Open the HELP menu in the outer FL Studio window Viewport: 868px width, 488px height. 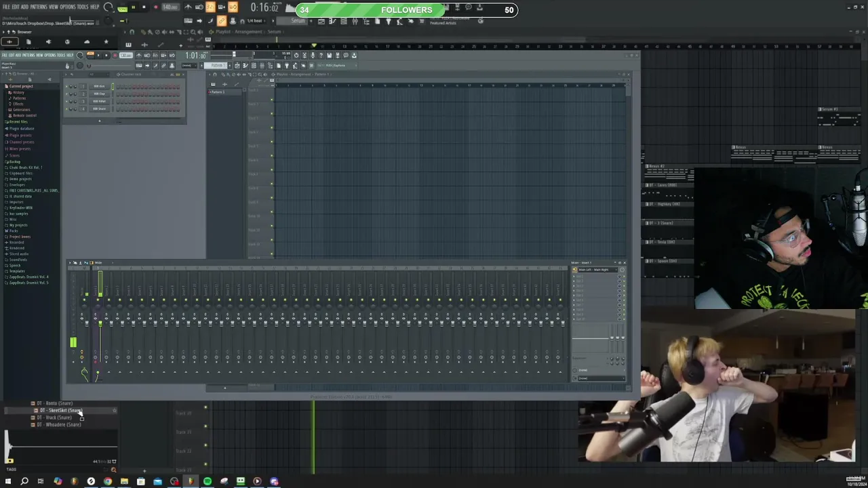[x=95, y=7]
